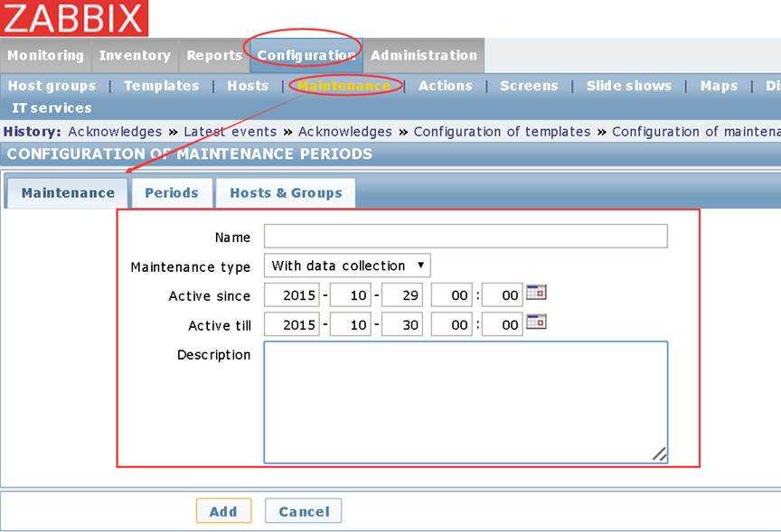Click the Active since minute field
This screenshot has width=781, height=532.
[502, 295]
